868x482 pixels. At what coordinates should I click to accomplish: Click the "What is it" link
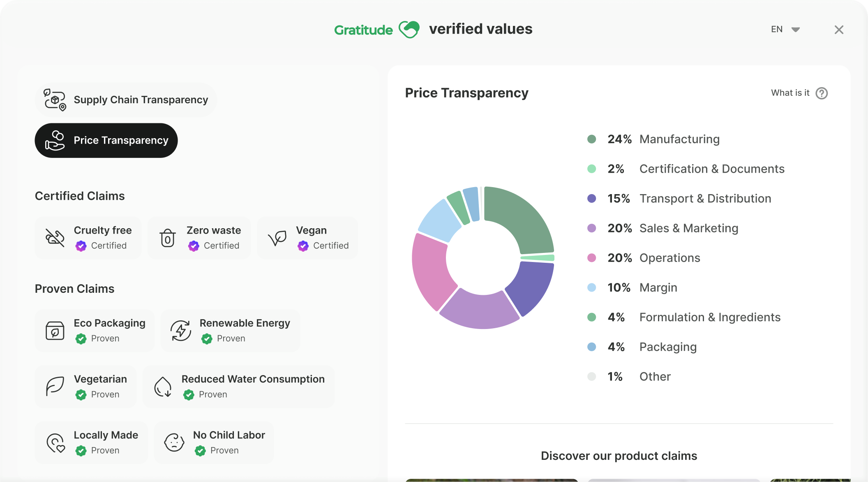point(790,93)
